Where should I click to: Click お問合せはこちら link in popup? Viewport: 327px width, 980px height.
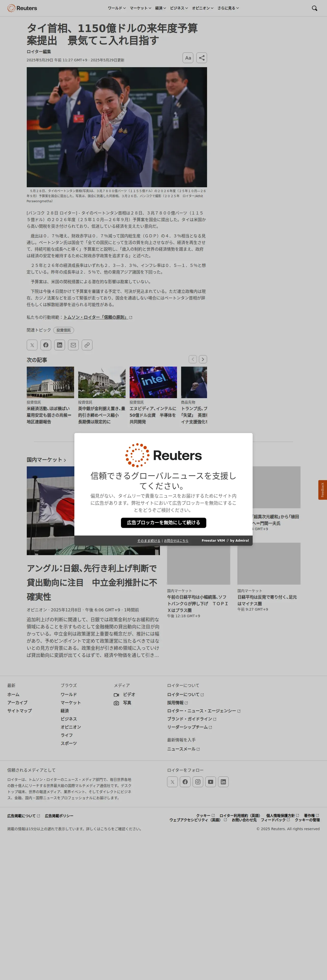coord(176,541)
